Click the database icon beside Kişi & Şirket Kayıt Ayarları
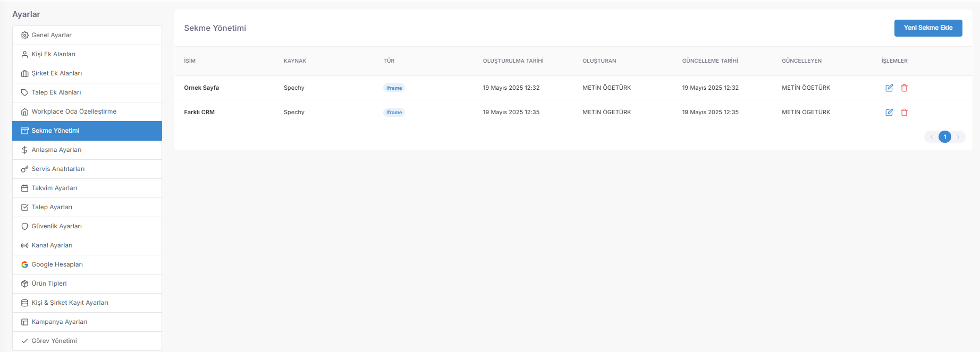Screen dimensions: 980x352 24,303
